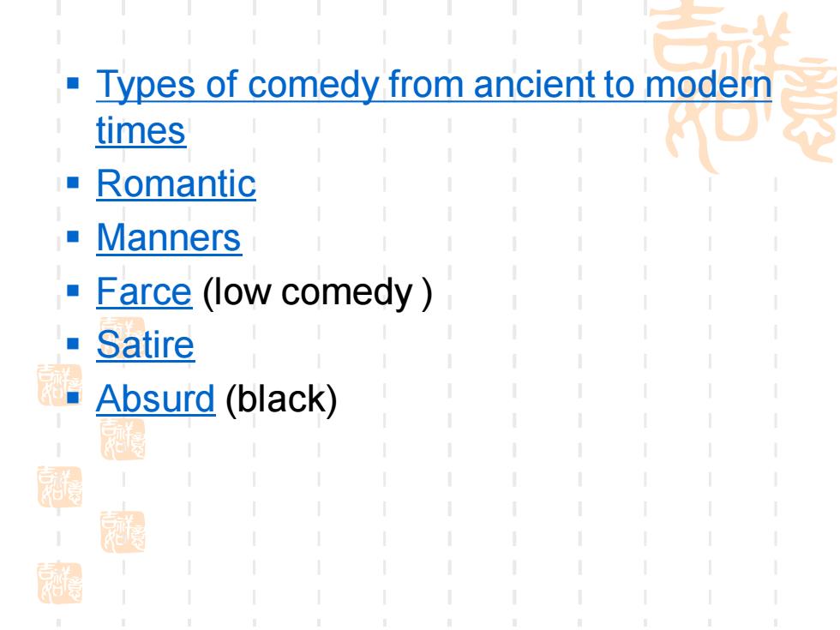Viewport: 840px width, 630px height.
Task: Click the word modern in first link
Action: pos(708,85)
